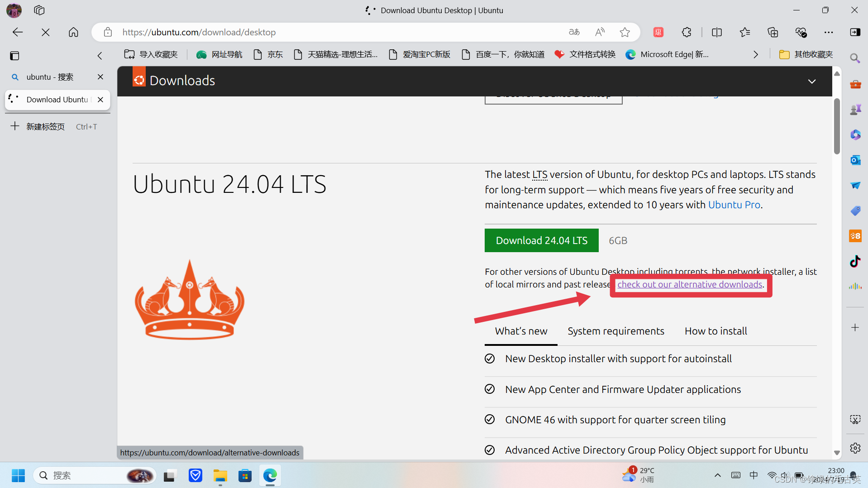
Task: Open the Collections panel
Action: (x=773, y=32)
